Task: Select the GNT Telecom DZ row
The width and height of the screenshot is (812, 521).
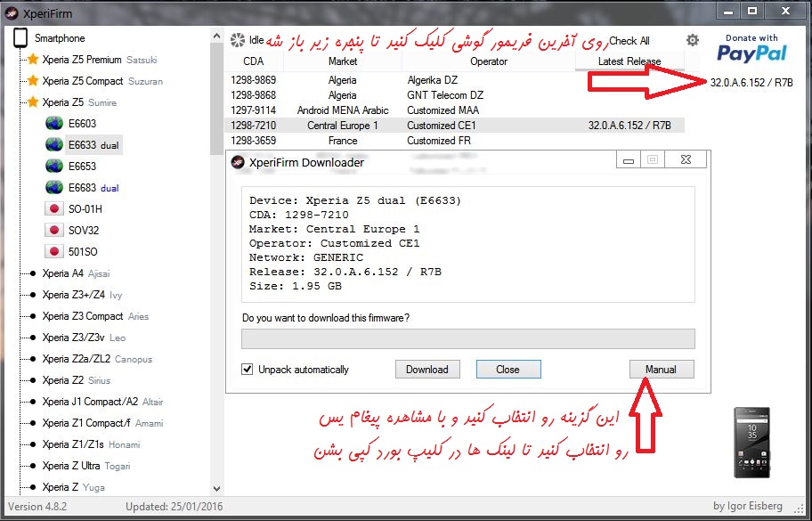Action: (x=454, y=94)
